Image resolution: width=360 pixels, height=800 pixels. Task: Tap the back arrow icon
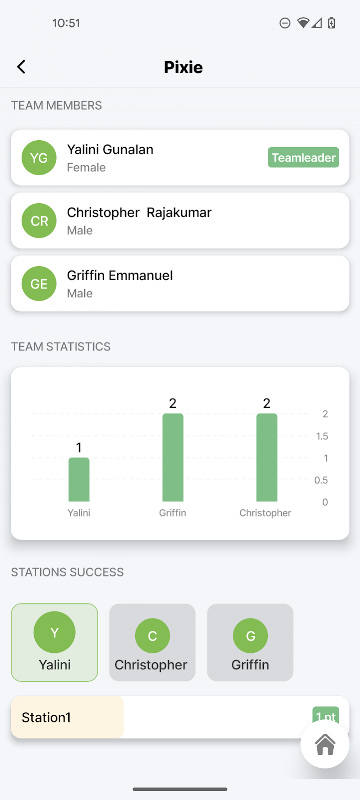click(x=21, y=67)
